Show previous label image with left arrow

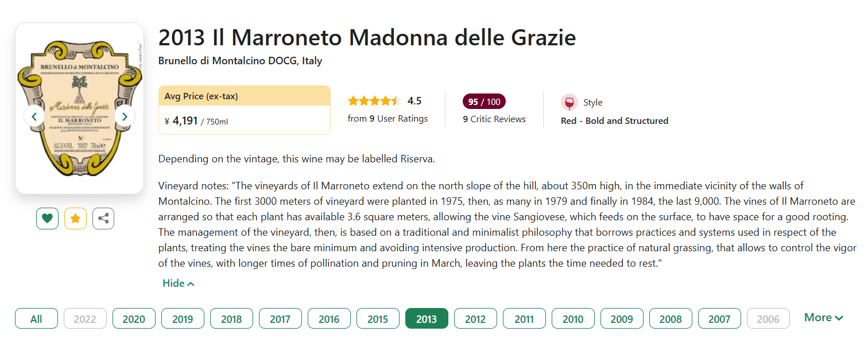(34, 116)
